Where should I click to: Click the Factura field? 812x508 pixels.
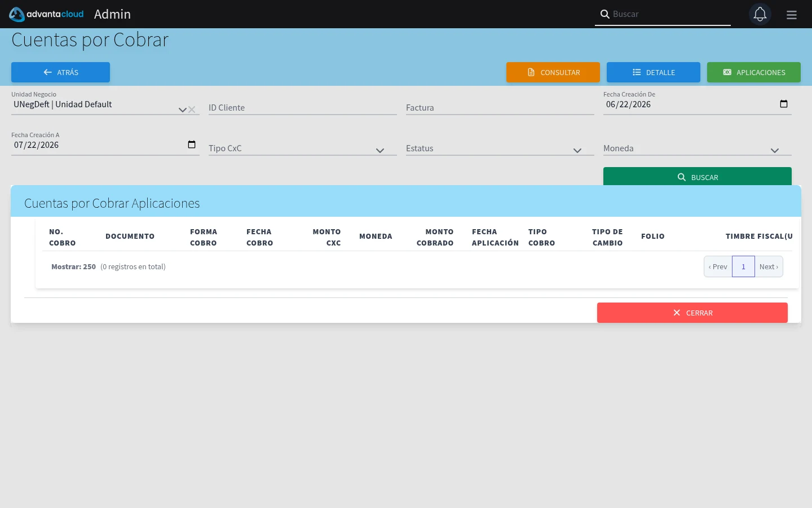point(500,107)
